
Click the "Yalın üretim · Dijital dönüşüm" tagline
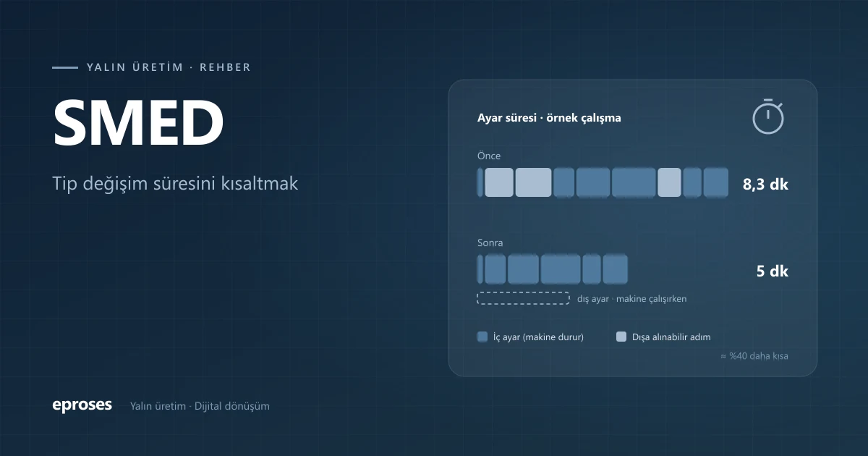200,406
